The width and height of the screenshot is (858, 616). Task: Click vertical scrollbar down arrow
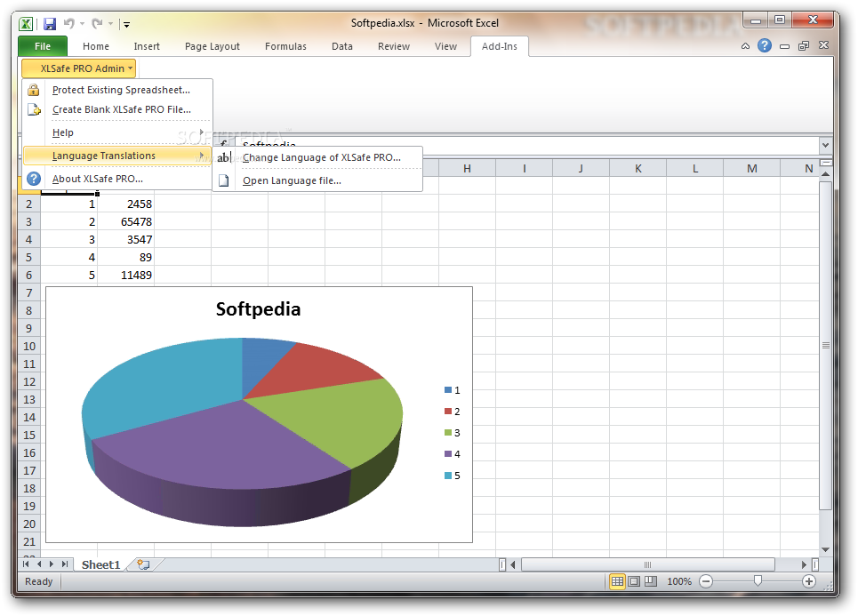pos(825,550)
